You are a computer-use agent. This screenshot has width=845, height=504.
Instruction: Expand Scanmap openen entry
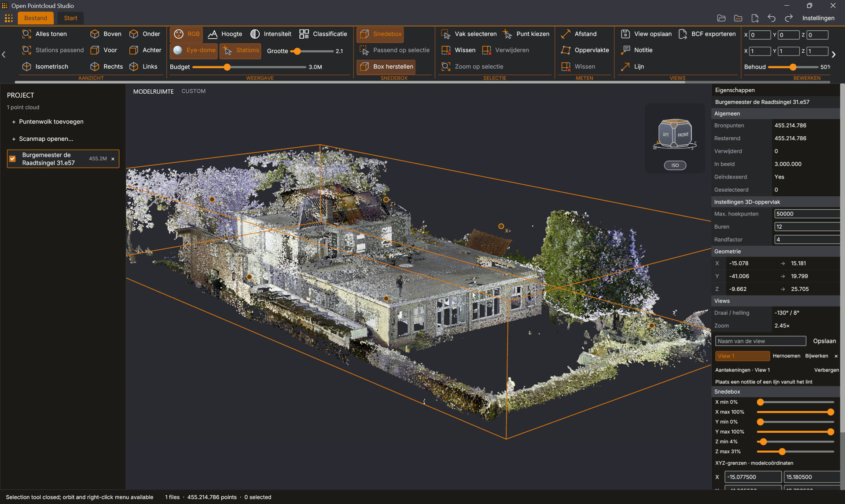[42, 139]
